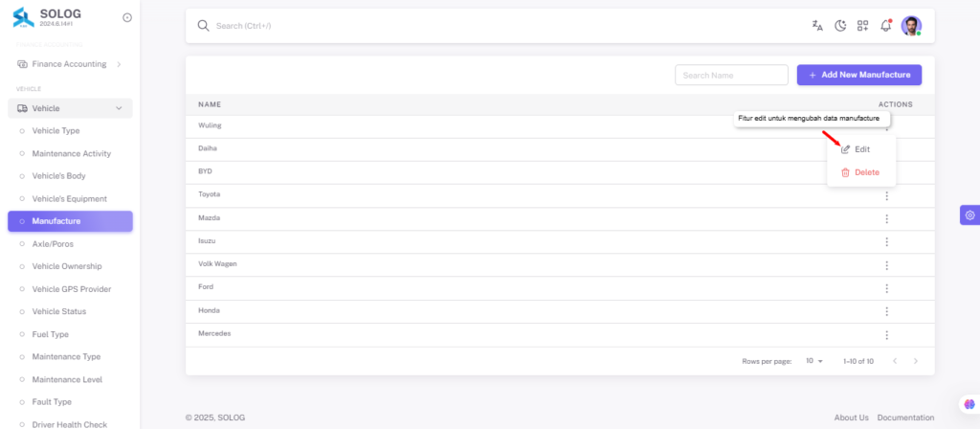Click the settings gear on right edge
Viewport: 980px width, 429px height.
(x=970, y=215)
